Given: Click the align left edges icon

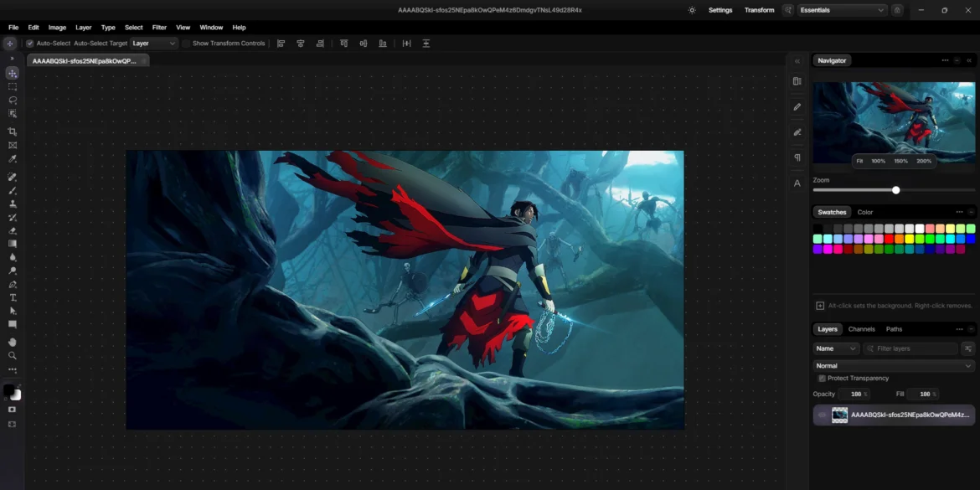Looking at the screenshot, I should pos(281,43).
